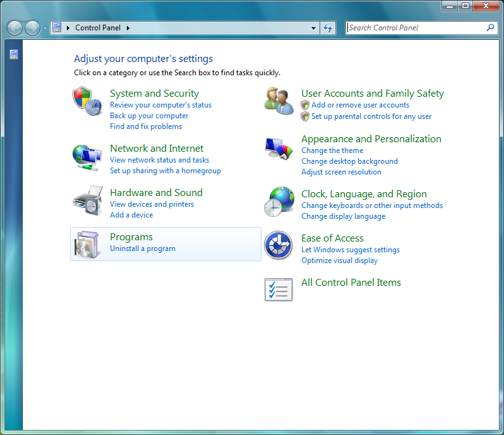
Task: Open the Programs category heading
Action: pos(131,237)
